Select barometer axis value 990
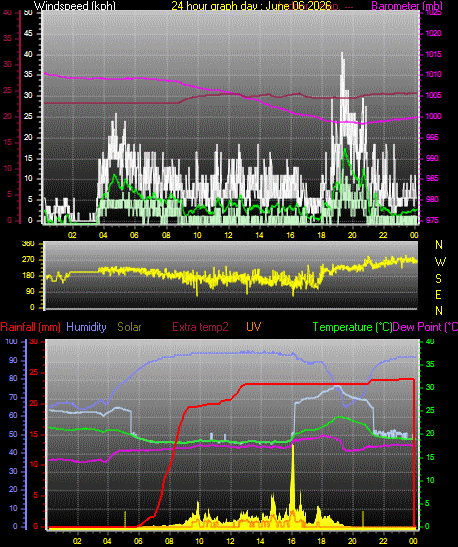 click(x=432, y=158)
